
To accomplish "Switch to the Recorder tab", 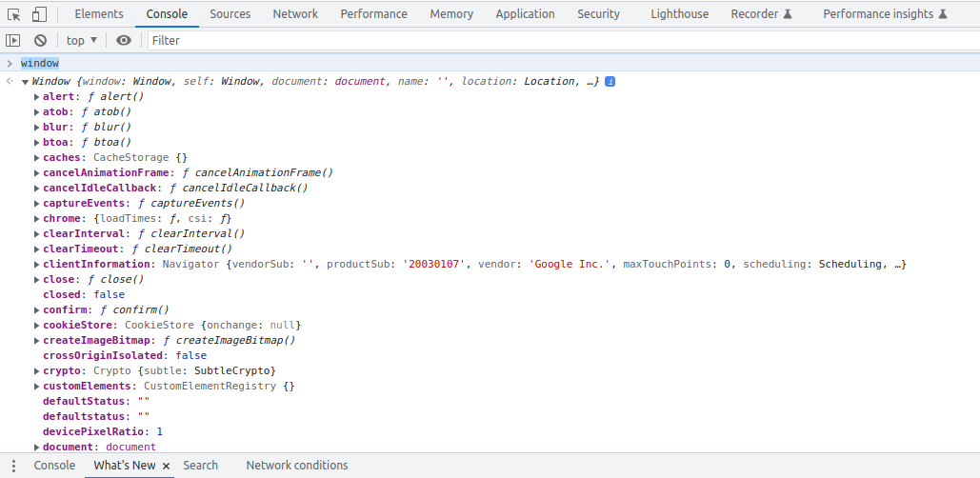I will point(761,13).
